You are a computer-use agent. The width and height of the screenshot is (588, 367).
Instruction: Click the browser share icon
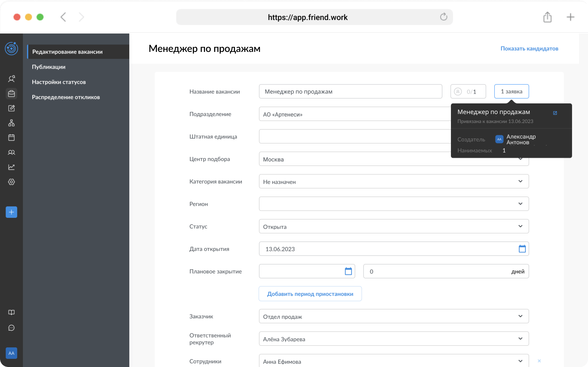coord(547,17)
